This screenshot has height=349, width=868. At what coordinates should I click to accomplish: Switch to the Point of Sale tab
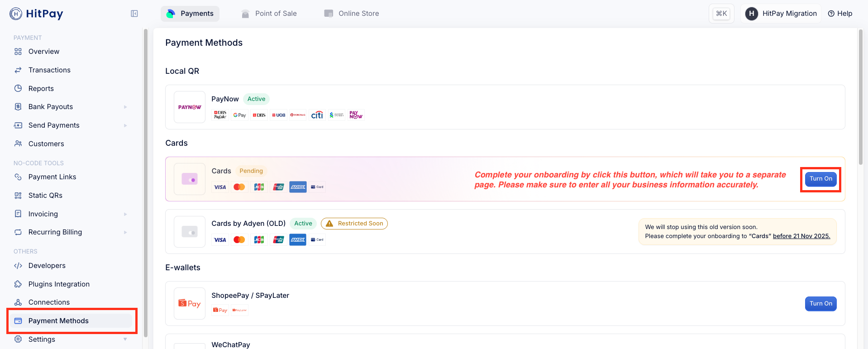269,14
